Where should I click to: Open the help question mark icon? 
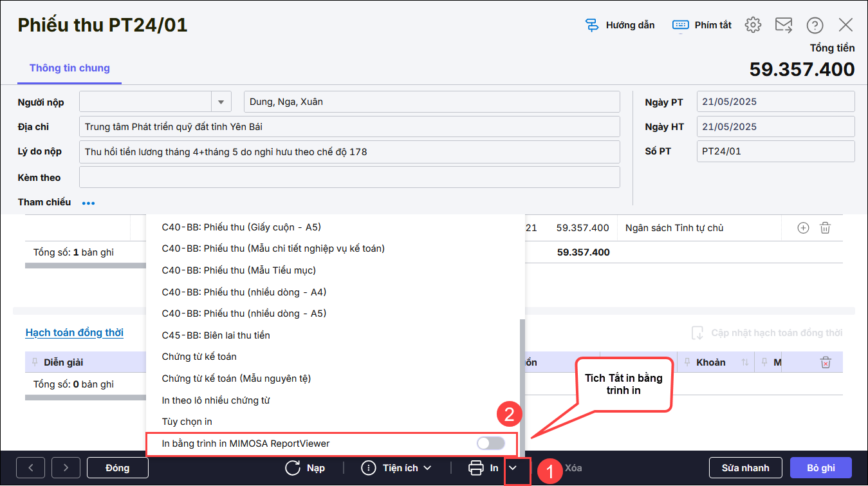815,25
